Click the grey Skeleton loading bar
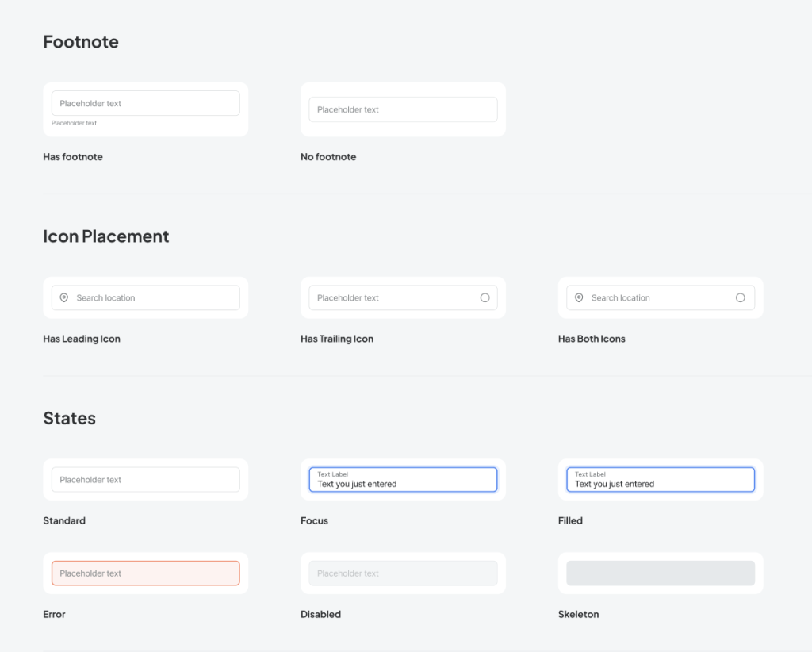The height and width of the screenshot is (652, 812). [660, 573]
